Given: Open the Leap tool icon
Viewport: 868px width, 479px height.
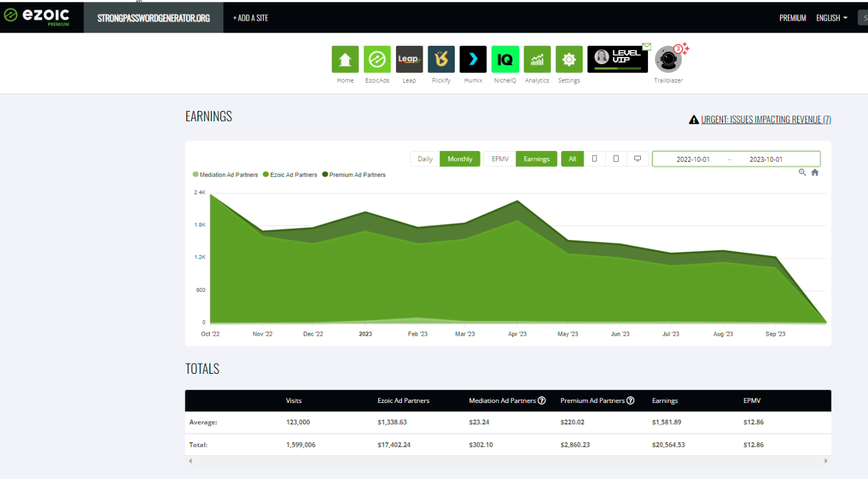Looking at the screenshot, I should click(x=409, y=59).
